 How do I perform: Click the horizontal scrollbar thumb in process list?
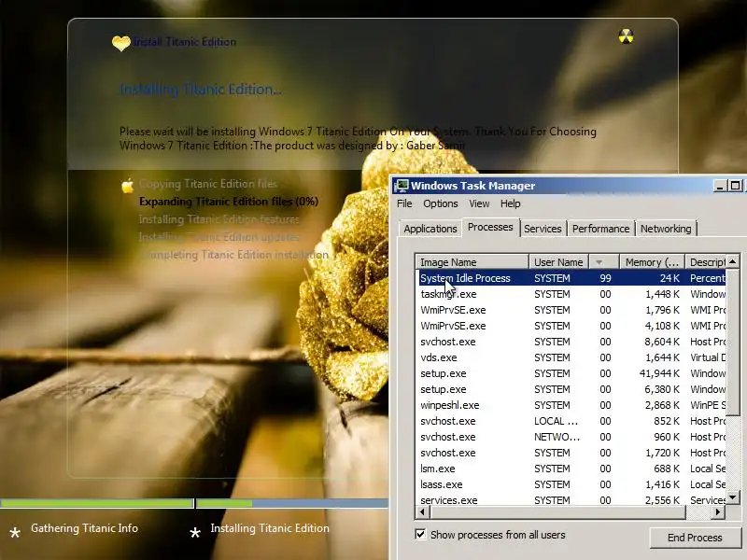[x=557, y=512]
